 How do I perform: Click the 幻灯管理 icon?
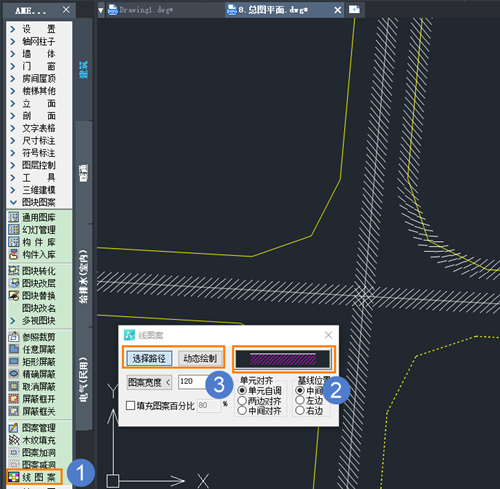(x=14, y=230)
